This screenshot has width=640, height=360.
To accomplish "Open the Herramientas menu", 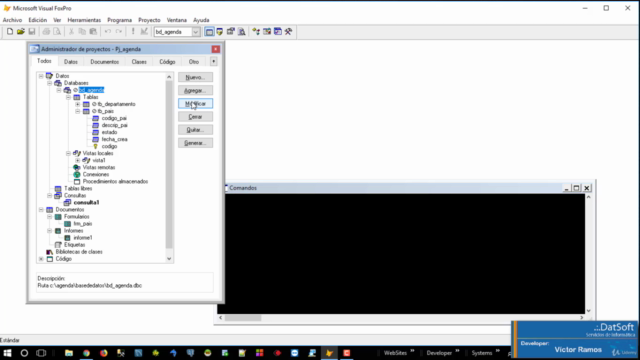I will coord(84,20).
